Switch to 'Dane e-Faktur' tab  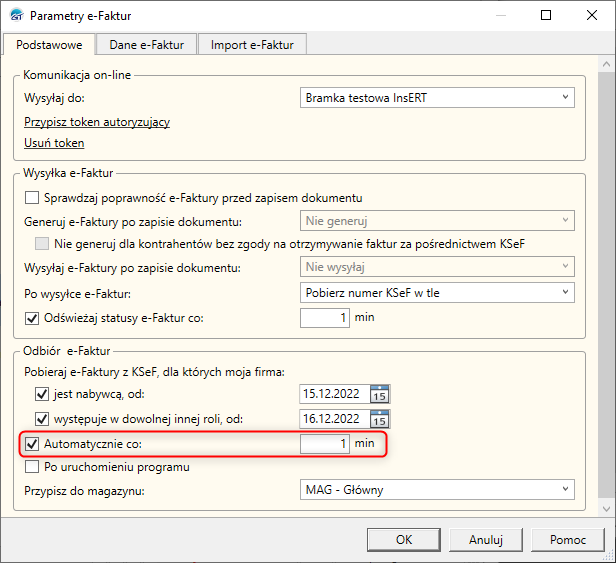click(147, 44)
